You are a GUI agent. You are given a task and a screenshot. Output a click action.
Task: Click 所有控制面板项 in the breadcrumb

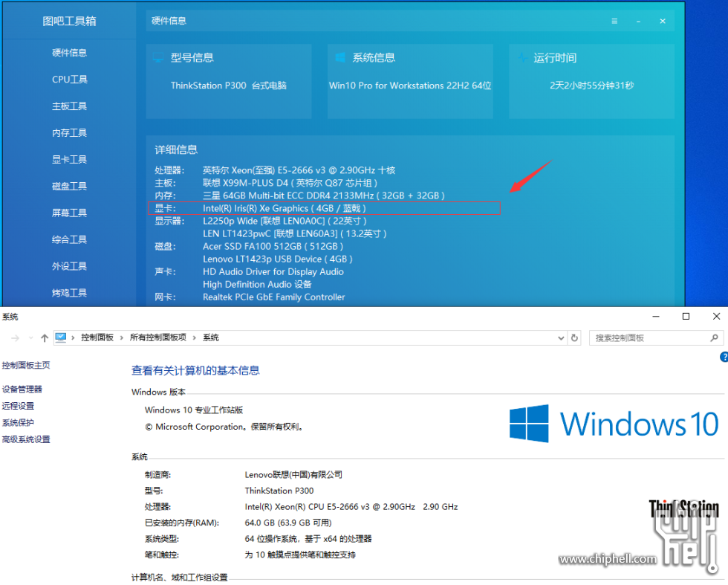(158, 337)
